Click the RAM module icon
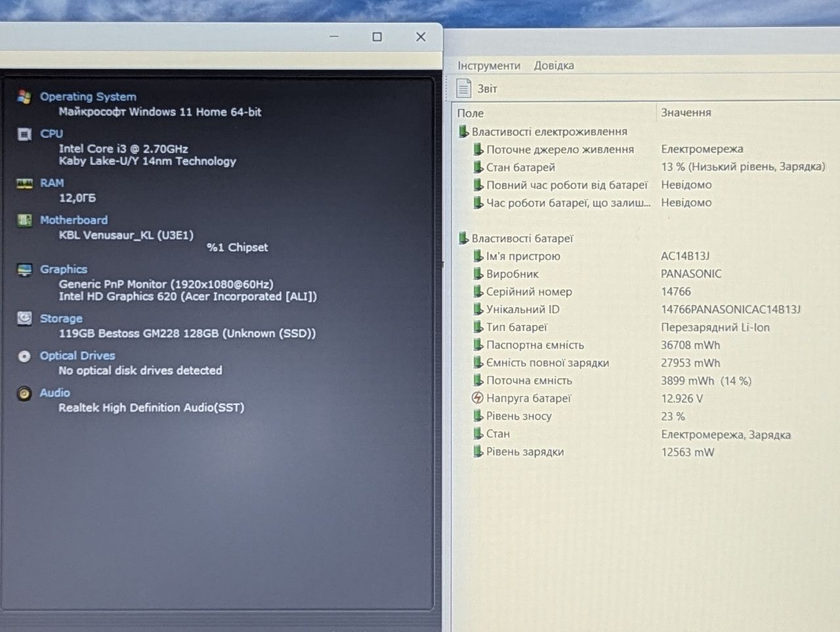The width and height of the screenshot is (840, 632). (24, 183)
